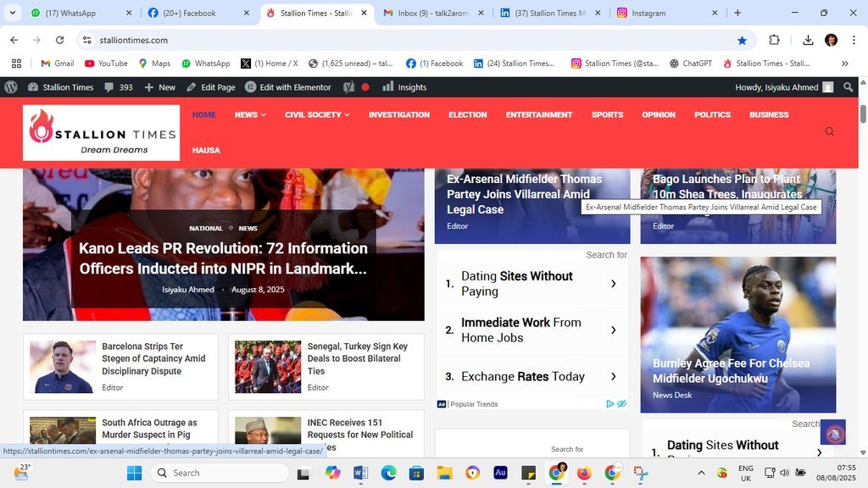Screen dimensions: 868x488
Task: Click the WordPress logo in admin bar
Action: click(10, 87)
